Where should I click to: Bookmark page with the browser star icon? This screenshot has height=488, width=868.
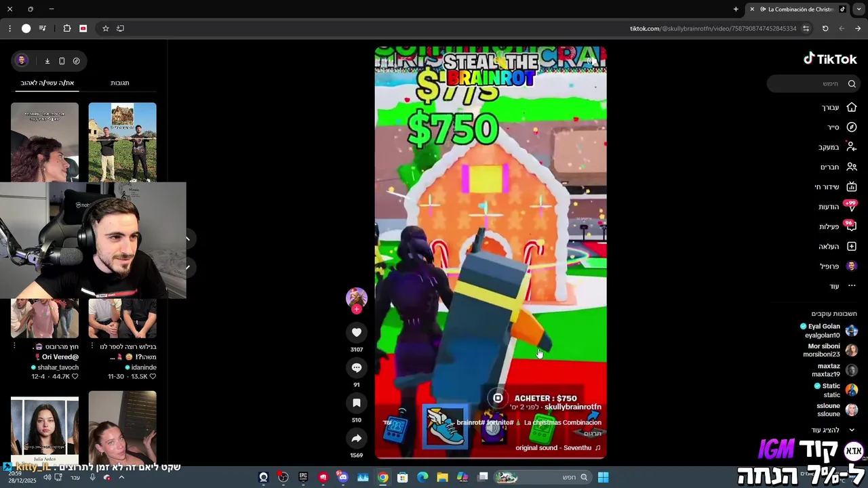[x=105, y=28]
